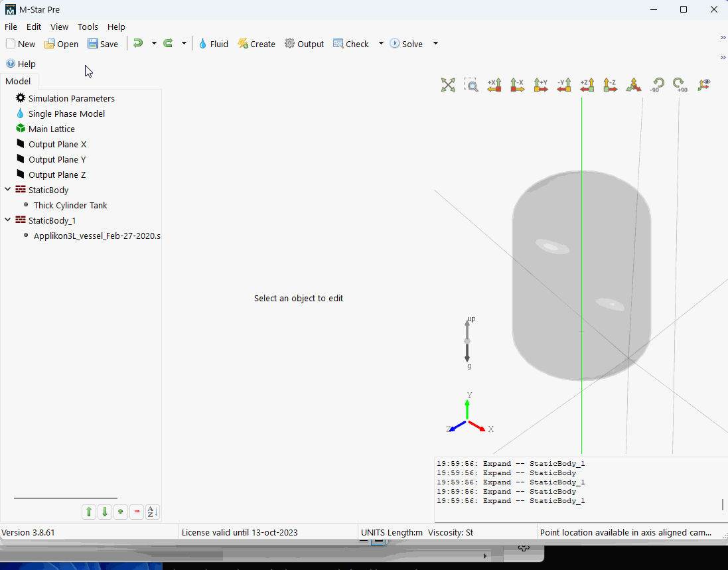Screen dimensions: 728x570
Task: Click the Output gear toolbar button
Action: [x=304, y=44]
